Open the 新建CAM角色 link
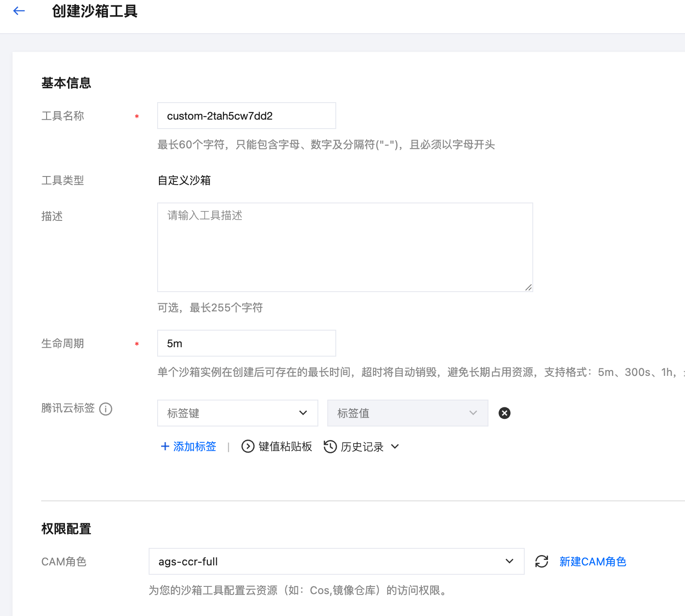685x616 pixels. click(x=592, y=561)
